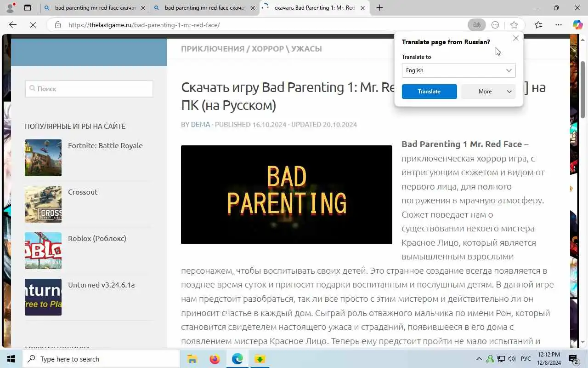Open the favorites list icon

point(538,25)
